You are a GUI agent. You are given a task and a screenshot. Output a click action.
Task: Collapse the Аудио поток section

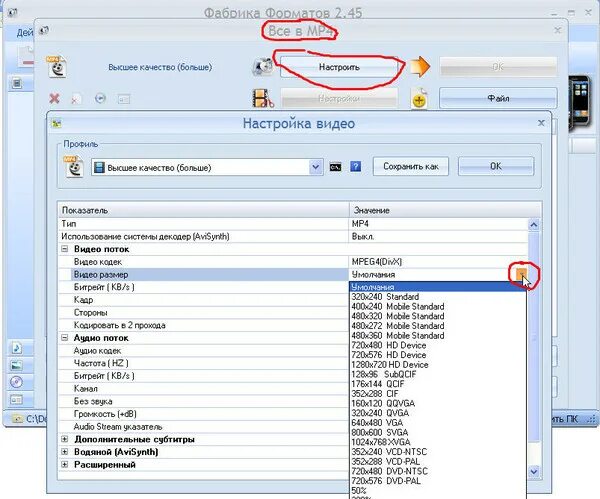(65, 338)
